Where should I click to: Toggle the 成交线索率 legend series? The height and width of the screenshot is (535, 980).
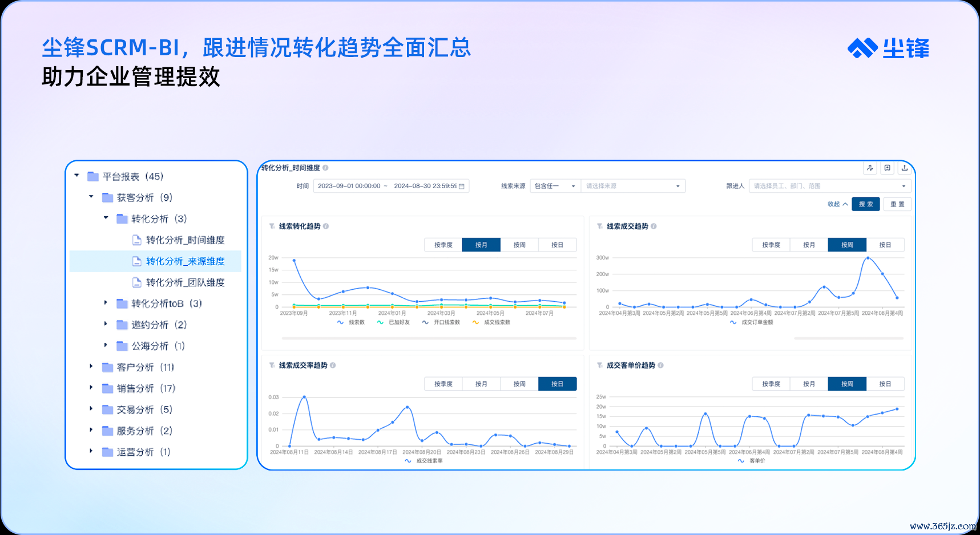(x=424, y=461)
